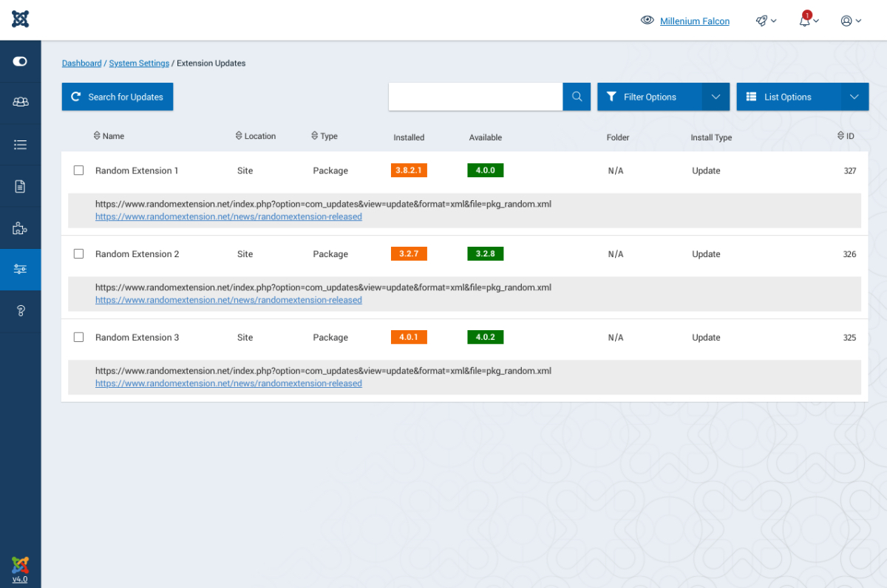Click the Joomla logo in top-left corner

(20, 20)
